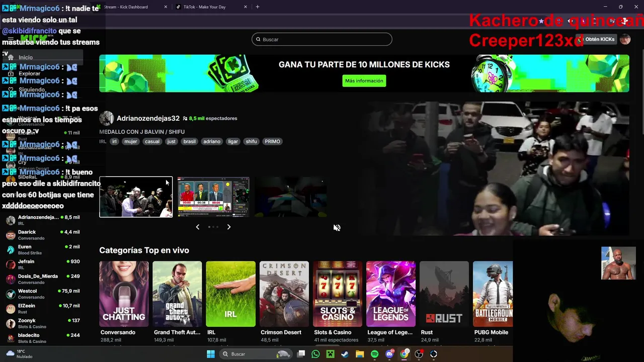
Task: Select the 'adriano' tag
Action: click(x=212, y=142)
